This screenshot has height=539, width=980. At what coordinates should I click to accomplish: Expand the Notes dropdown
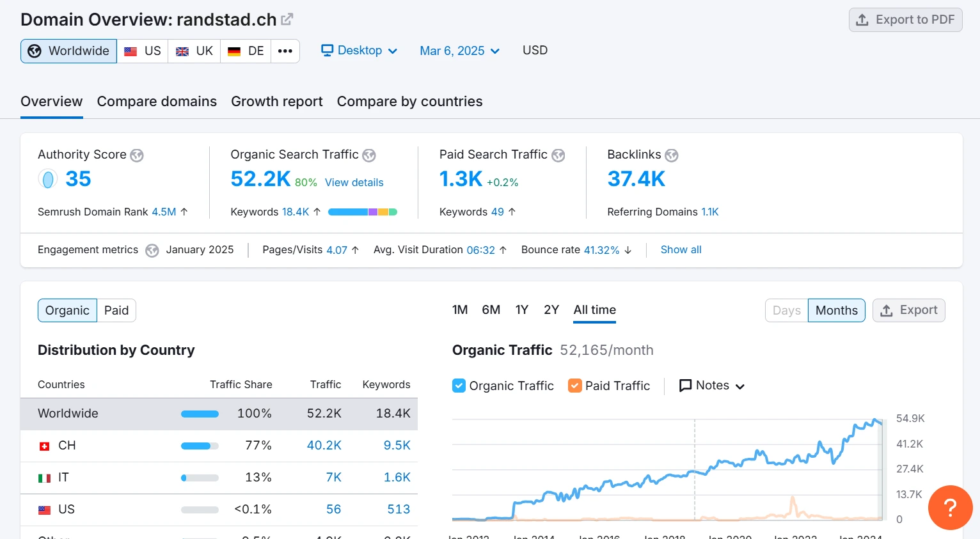pos(712,386)
